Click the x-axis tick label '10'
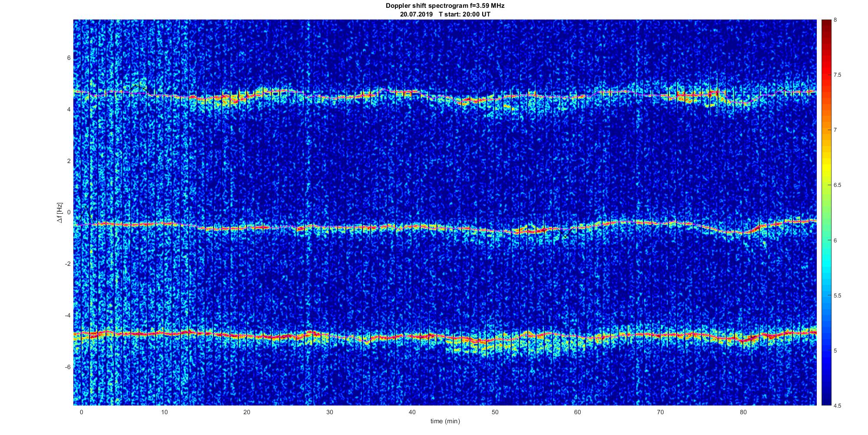This screenshot has width=868, height=435. [164, 412]
